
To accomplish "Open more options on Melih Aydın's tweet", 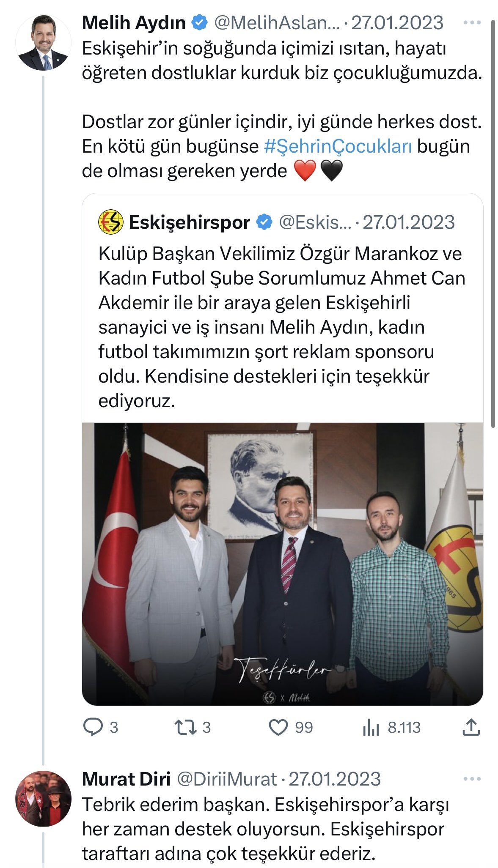I will (472, 22).
